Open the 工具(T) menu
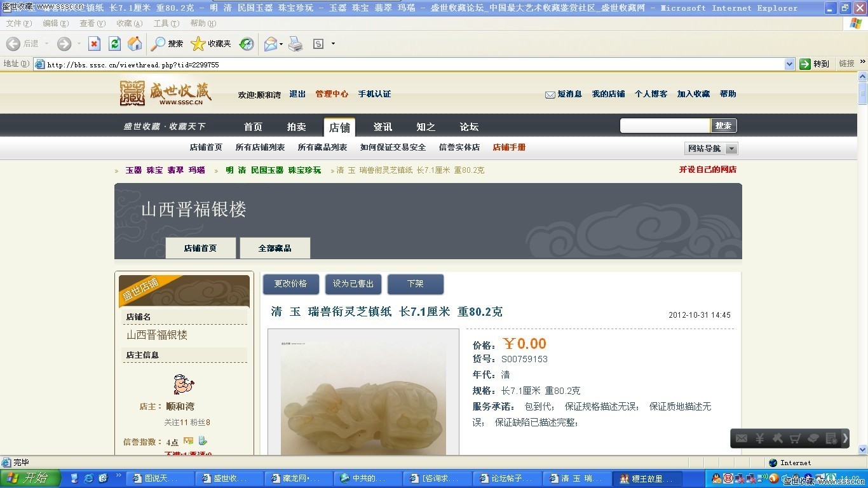Image resolution: width=868 pixels, height=488 pixels. (x=166, y=24)
